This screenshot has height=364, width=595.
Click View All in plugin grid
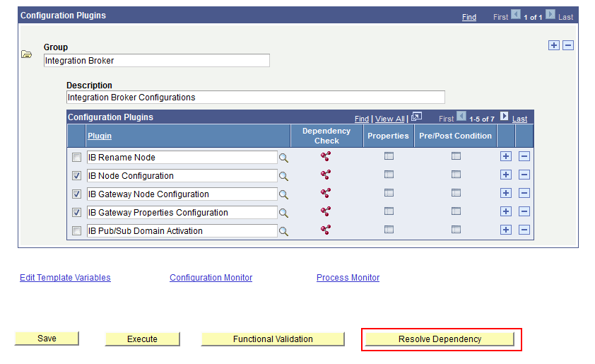[x=389, y=119]
